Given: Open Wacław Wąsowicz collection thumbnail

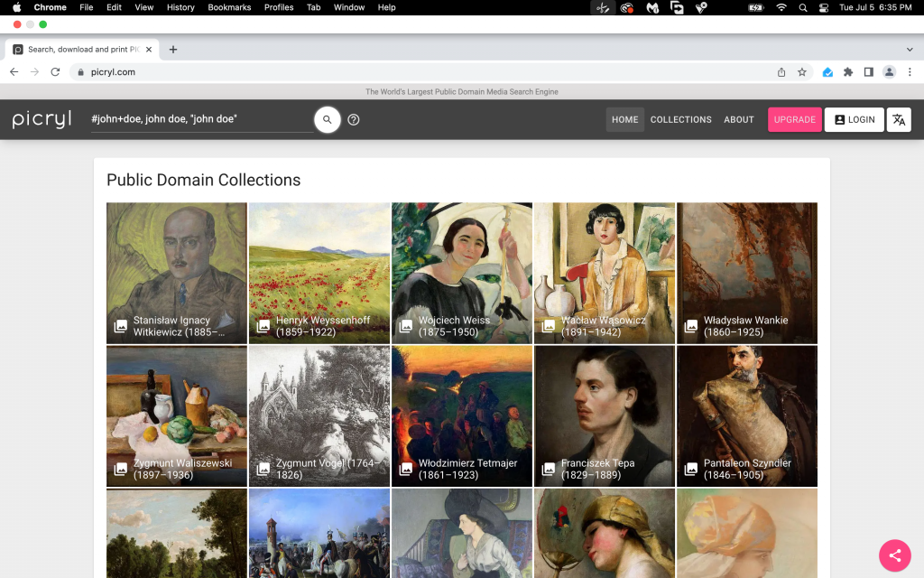Looking at the screenshot, I should tap(605, 273).
